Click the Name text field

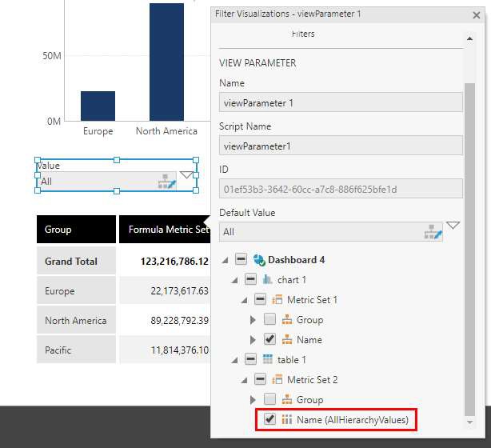341,102
